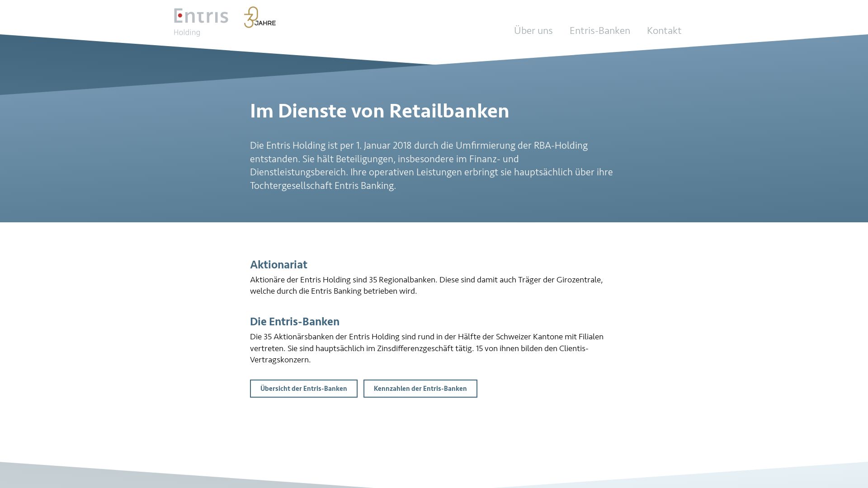
Task: Click the Übersicht der Entris-Banken button
Action: point(303,389)
